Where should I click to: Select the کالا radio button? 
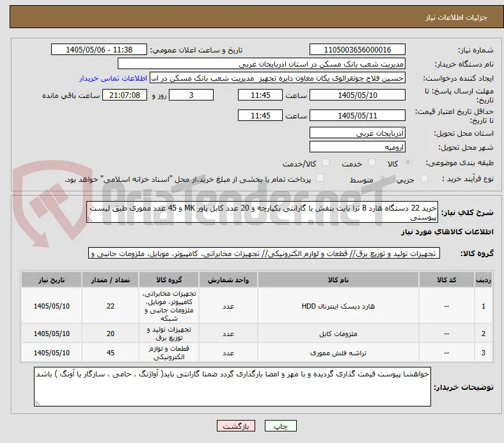pyautogui.click(x=407, y=163)
